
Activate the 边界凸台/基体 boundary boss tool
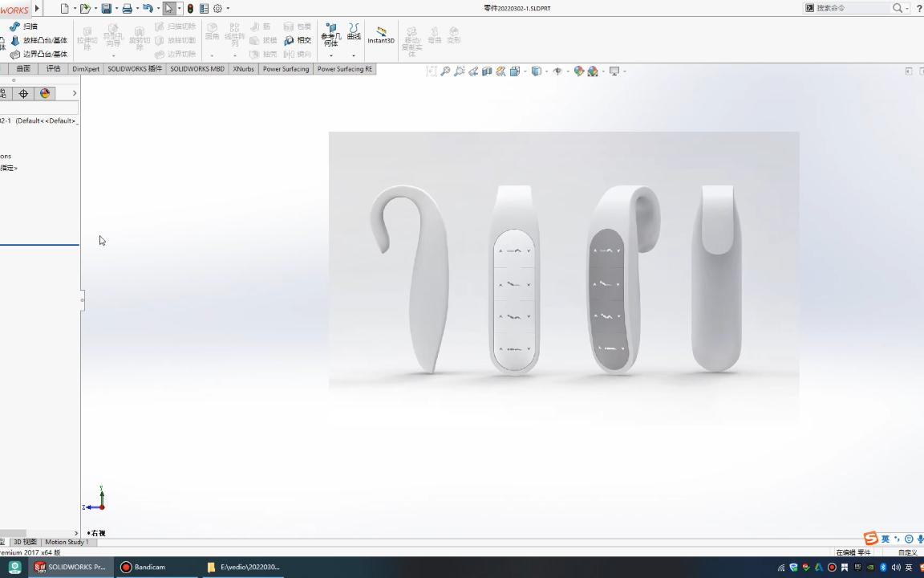[x=40, y=53]
